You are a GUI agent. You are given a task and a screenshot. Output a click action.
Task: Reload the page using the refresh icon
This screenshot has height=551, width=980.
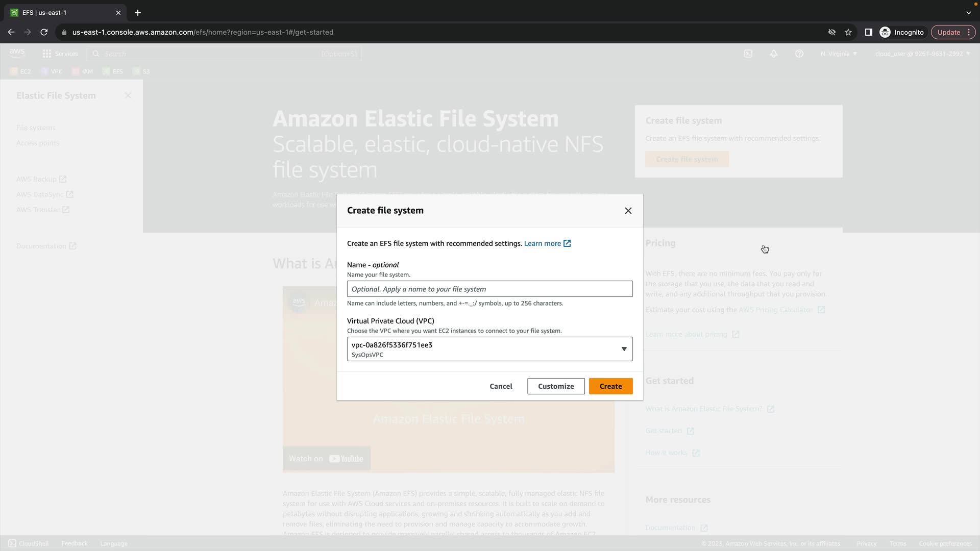coord(44,32)
